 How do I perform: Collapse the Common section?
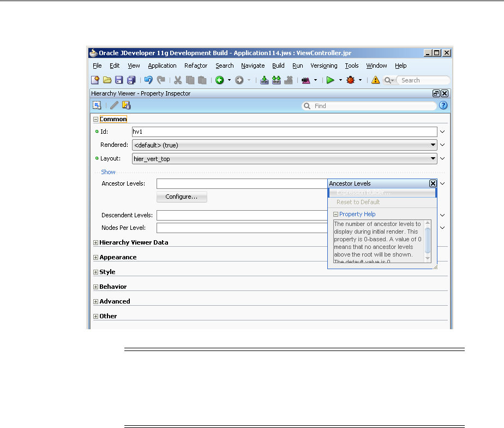(95, 119)
